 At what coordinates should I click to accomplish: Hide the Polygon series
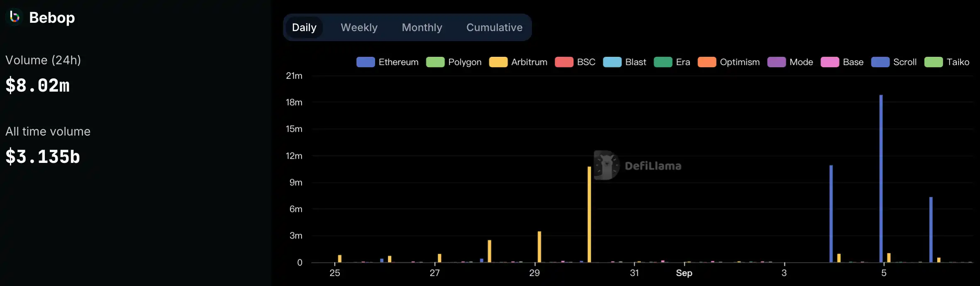click(x=454, y=62)
